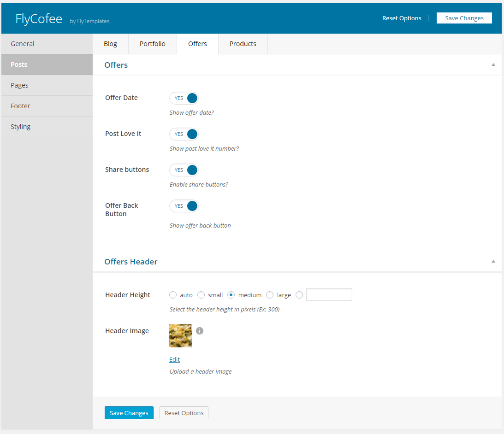Choose small header height radio
504x434 pixels.
point(201,295)
